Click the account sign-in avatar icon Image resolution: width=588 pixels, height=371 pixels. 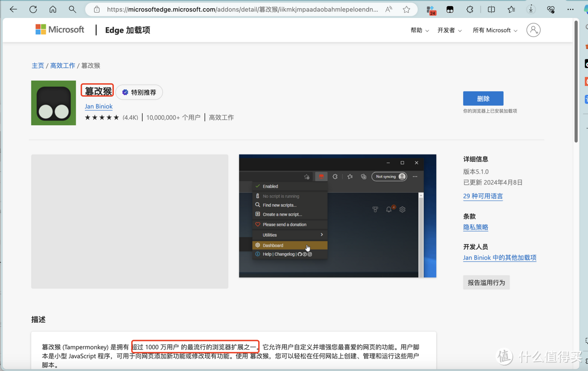click(533, 30)
